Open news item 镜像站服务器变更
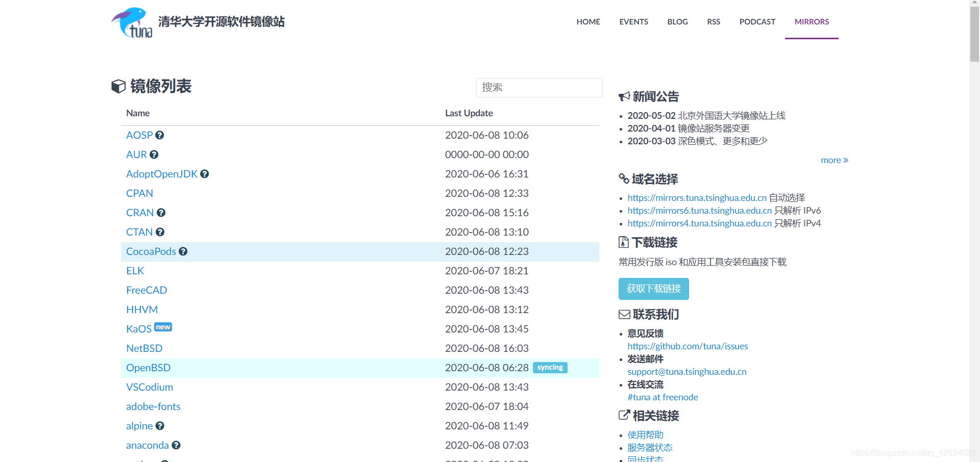 (714, 129)
